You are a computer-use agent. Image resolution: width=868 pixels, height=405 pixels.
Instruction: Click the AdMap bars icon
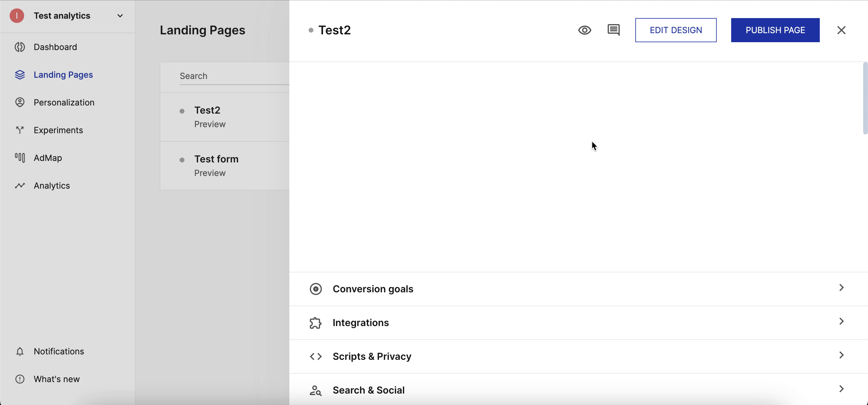pos(20,158)
